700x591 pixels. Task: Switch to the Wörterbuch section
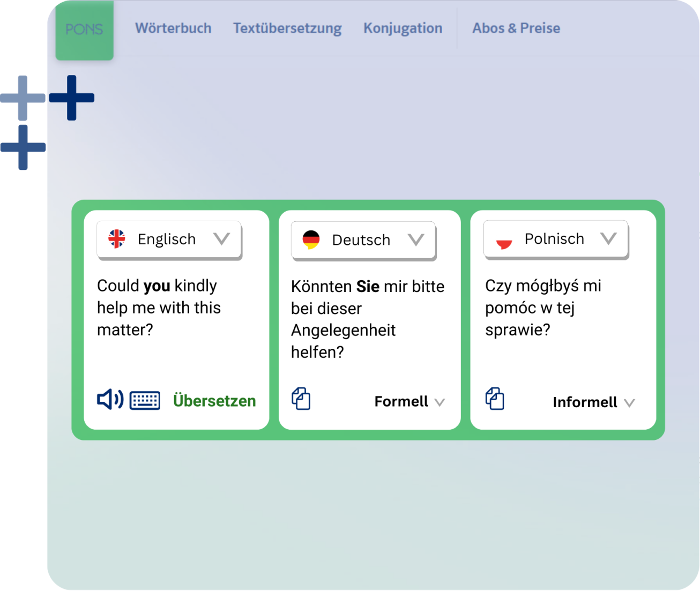173,28
